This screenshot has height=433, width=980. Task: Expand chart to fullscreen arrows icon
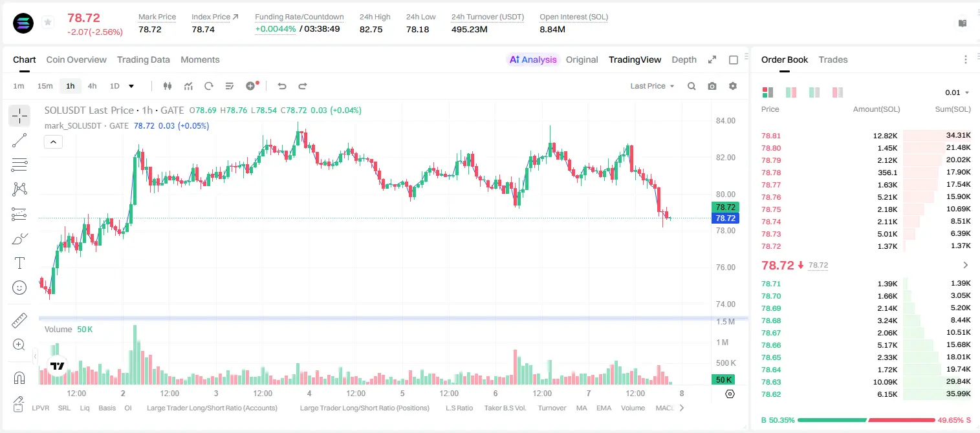point(712,59)
